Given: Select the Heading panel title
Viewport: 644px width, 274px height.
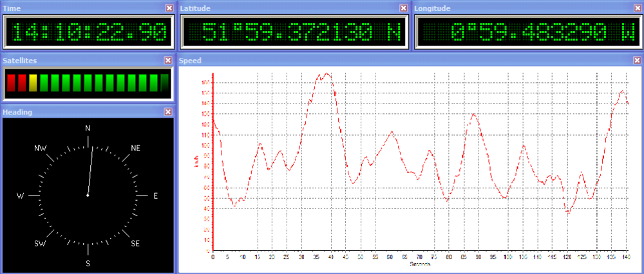Looking at the screenshot, I should pos(17,112).
